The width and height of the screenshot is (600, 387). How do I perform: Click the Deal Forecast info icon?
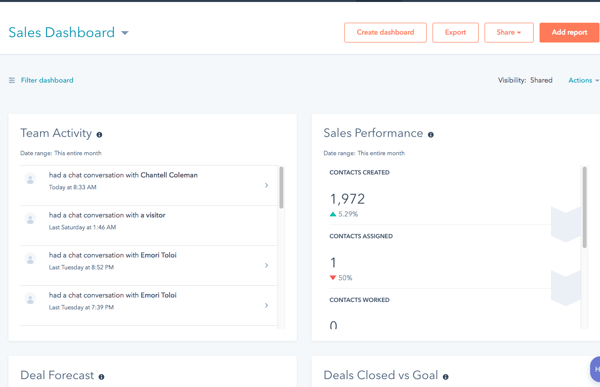pos(101,377)
